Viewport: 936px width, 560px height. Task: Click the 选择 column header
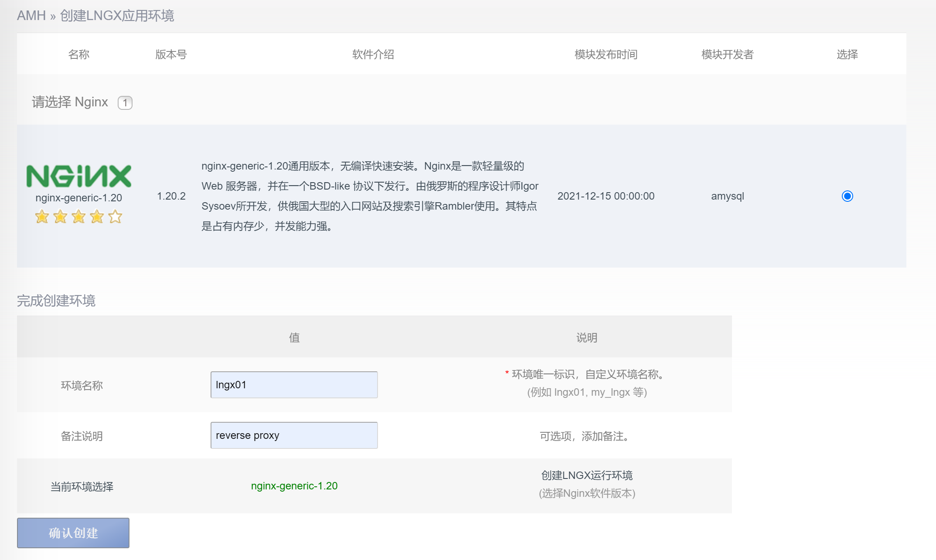pos(847,54)
